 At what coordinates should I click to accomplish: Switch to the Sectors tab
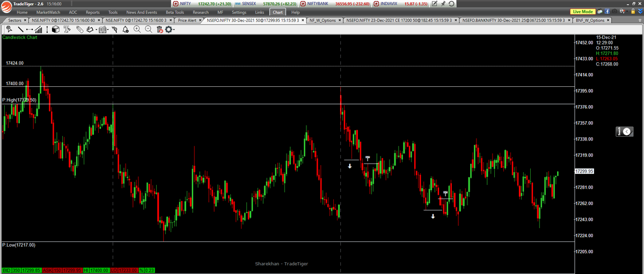[x=14, y=20]
